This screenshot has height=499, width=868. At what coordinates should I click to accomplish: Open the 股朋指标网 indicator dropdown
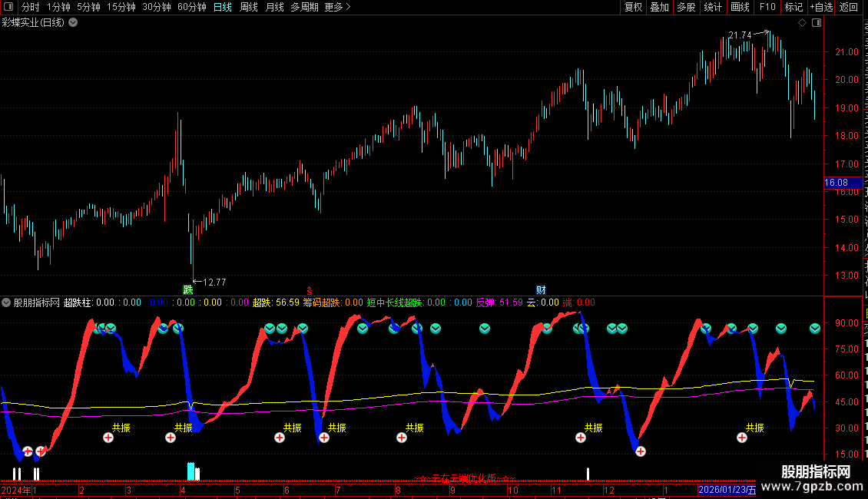coord(6,302)
